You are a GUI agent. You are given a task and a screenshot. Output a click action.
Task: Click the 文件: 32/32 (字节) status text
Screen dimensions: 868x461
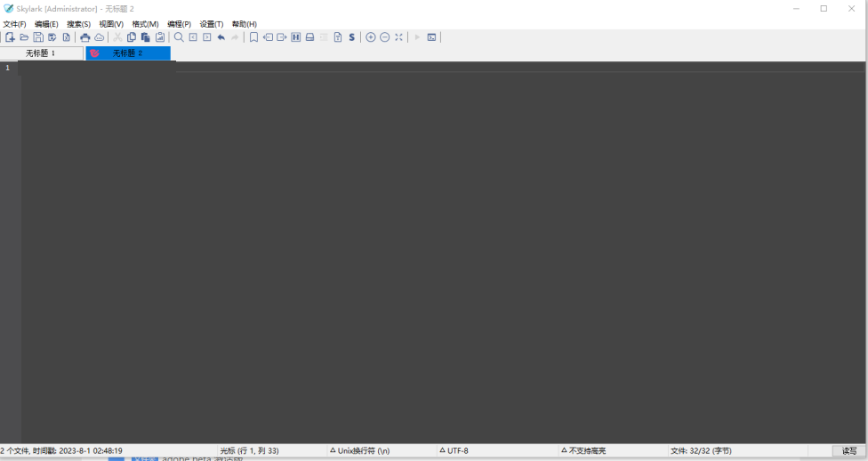click(x=701, y=451)
